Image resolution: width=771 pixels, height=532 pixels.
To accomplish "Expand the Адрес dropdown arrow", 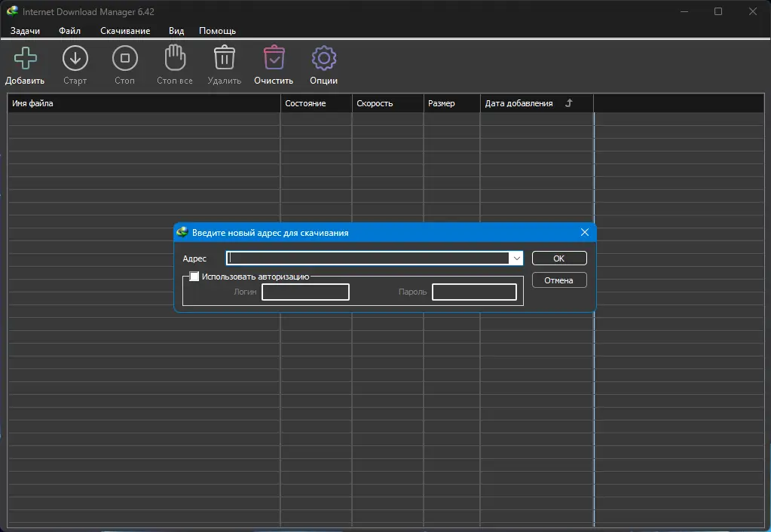I will [x=516, y=258].
